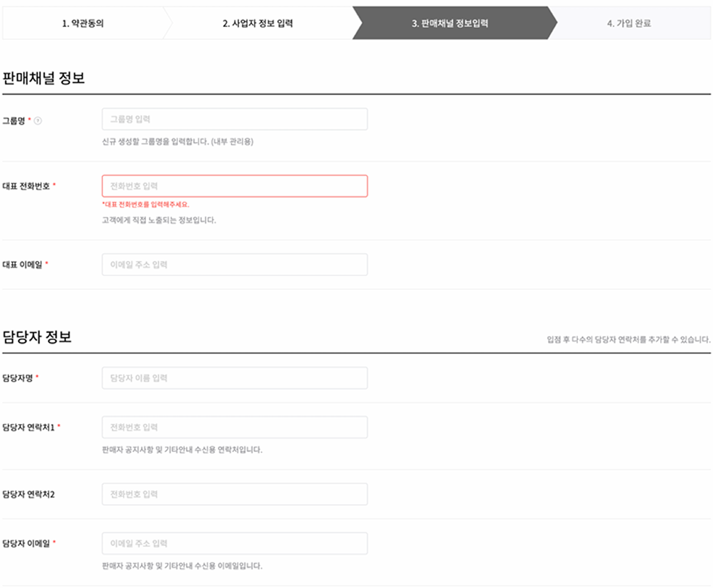Click the 담당자명 name input field
713x588 pixels.
click(x=234, y=378)
